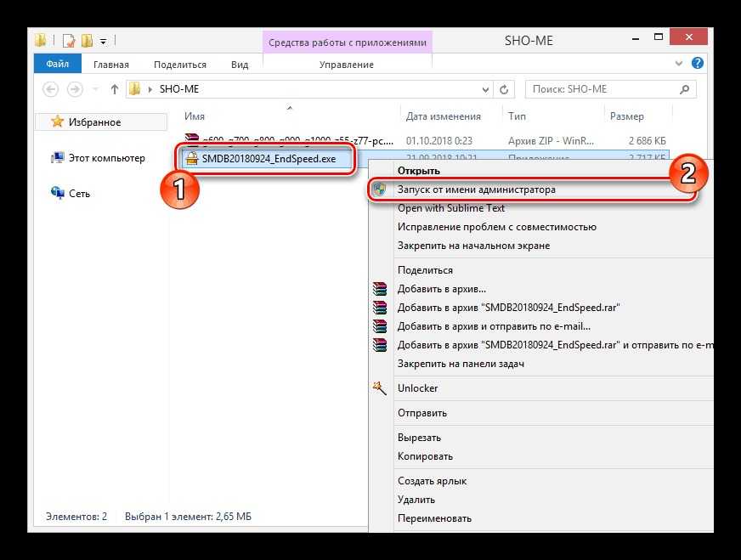Open the Файл ribbon tab
The width and height of the screenshot is (741, 560).
coord(58,65)
